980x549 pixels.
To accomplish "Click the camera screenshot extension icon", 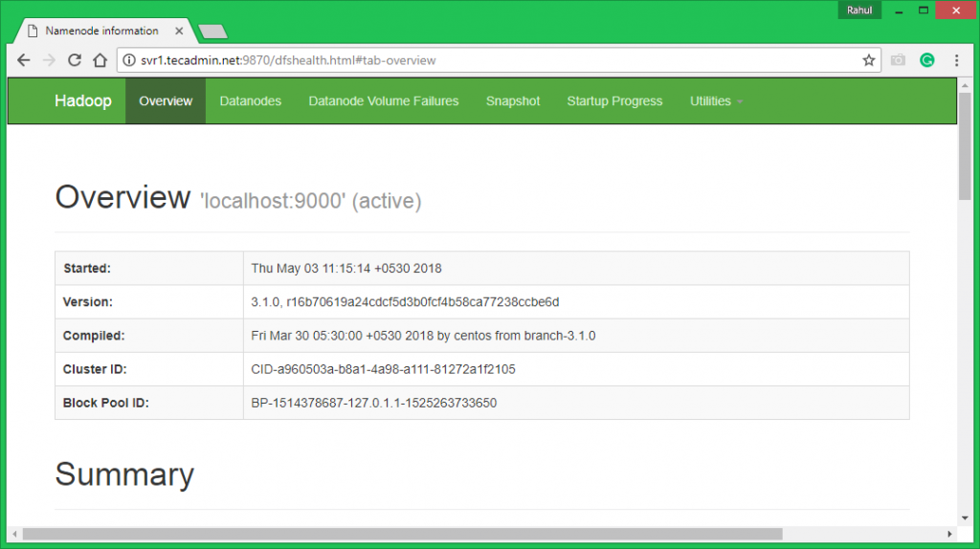I will click(898, 60).
